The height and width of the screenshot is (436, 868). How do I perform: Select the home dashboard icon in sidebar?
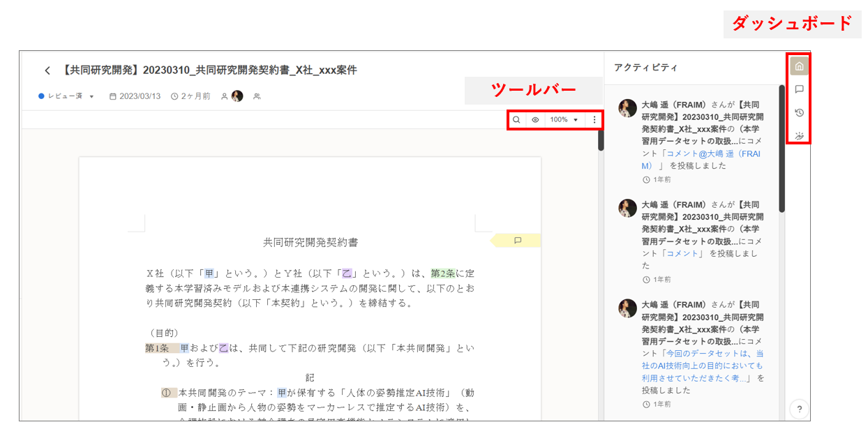(799, 67)
